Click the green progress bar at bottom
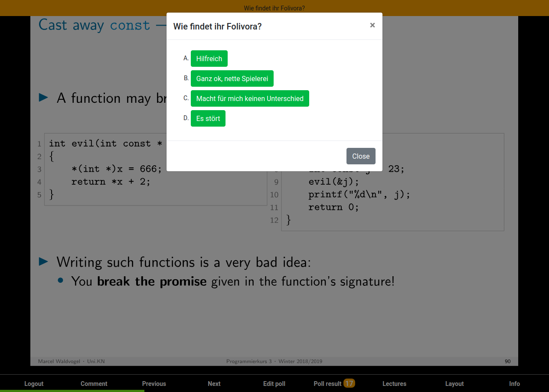The image size is (549, 392). (72, 391)
